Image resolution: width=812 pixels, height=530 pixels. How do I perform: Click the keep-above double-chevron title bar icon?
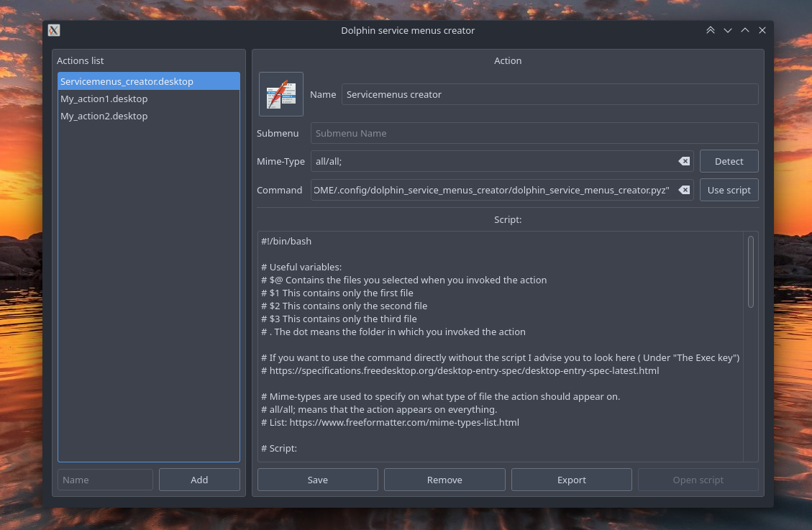click(x=711, y=30)
